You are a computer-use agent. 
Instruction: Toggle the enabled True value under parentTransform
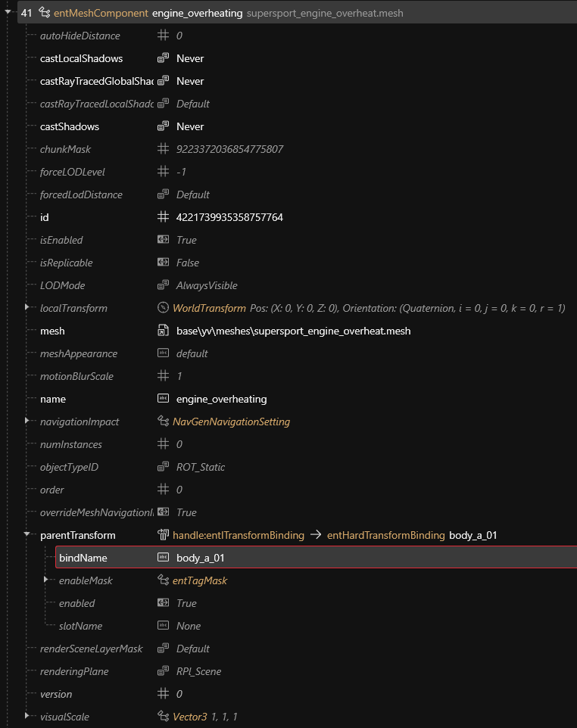pos(186,603)
